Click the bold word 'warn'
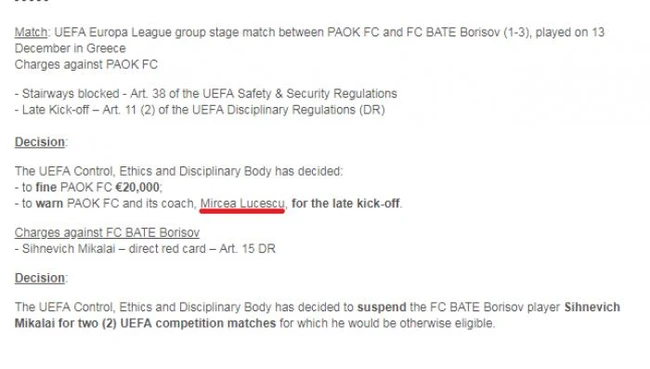The image size is (650, 369). click(49, 204)
